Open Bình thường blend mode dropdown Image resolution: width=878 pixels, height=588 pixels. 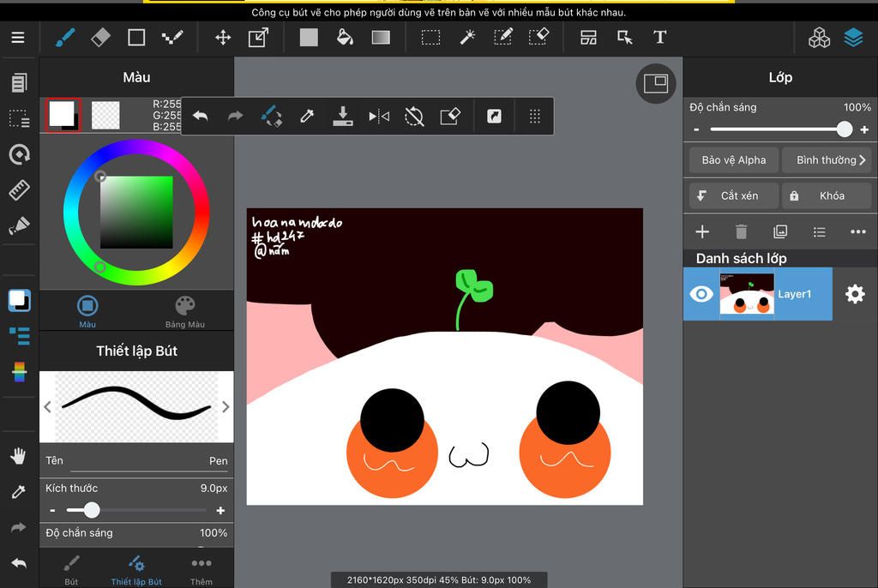click(827, 160)
